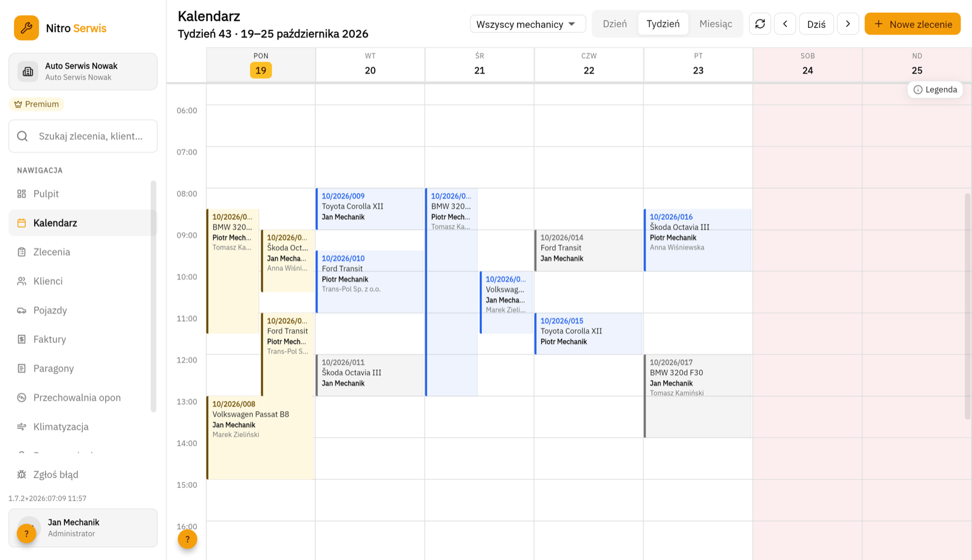Click the sidebar navigation scrollbar
The image size is (972, 560).
tap(154, 296)
